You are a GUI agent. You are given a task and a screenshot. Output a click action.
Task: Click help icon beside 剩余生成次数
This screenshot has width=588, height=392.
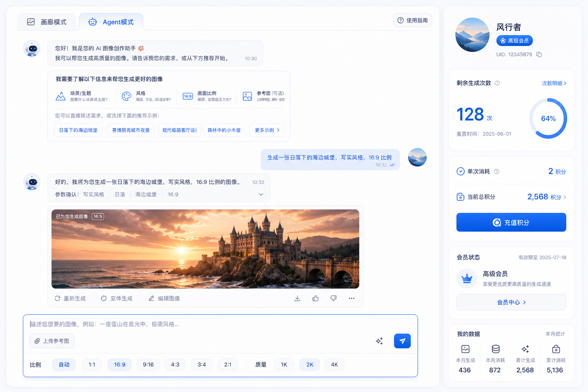(x=497, y=83)
